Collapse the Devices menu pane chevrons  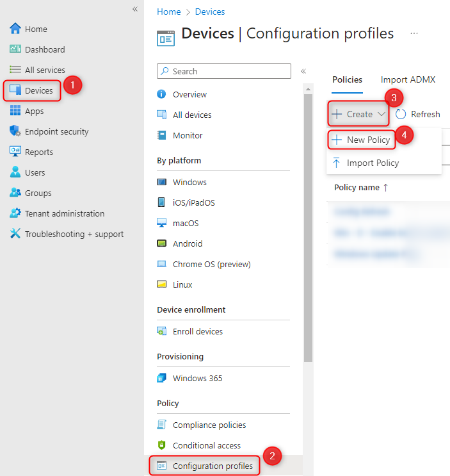coord(303,71)
